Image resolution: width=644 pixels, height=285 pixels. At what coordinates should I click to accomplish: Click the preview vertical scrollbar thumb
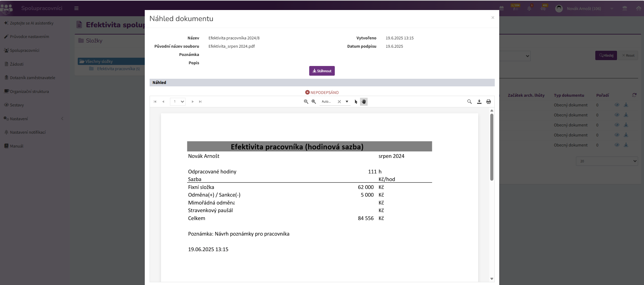[492, 147]
